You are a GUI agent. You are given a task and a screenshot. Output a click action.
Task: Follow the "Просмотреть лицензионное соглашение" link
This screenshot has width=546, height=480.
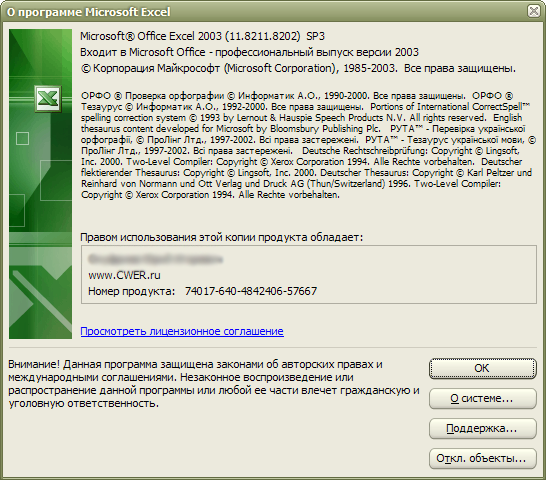[182, 331]
